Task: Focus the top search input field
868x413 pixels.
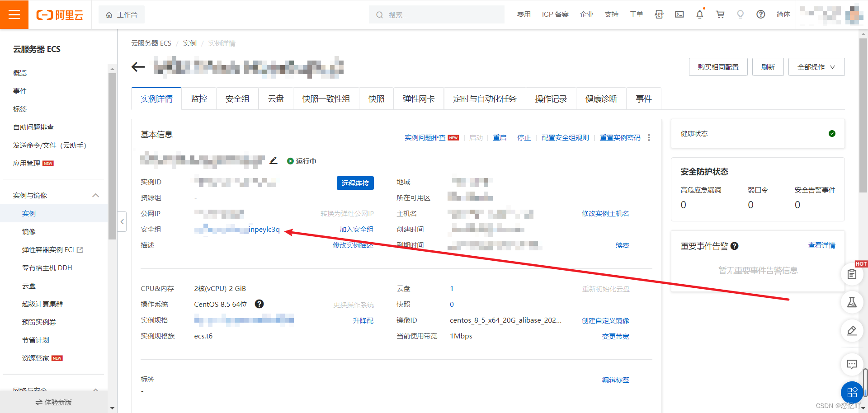Action: (x=437, y=14)
